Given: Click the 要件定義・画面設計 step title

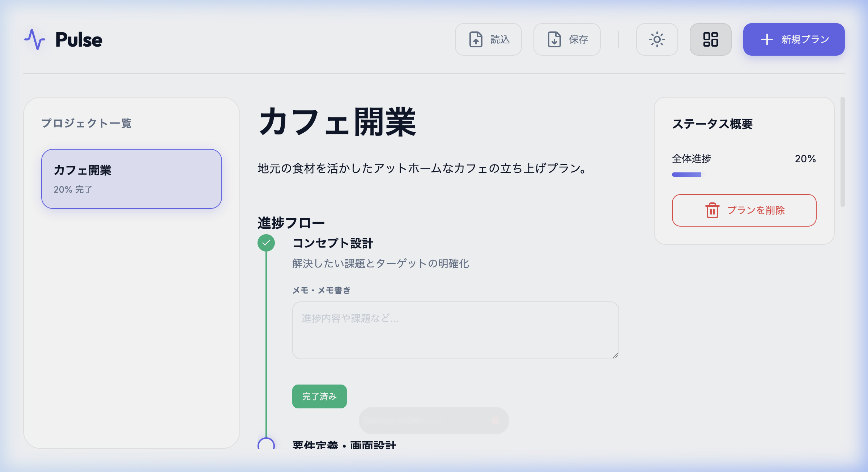Looking at the screenshot, I should [344, 445].
